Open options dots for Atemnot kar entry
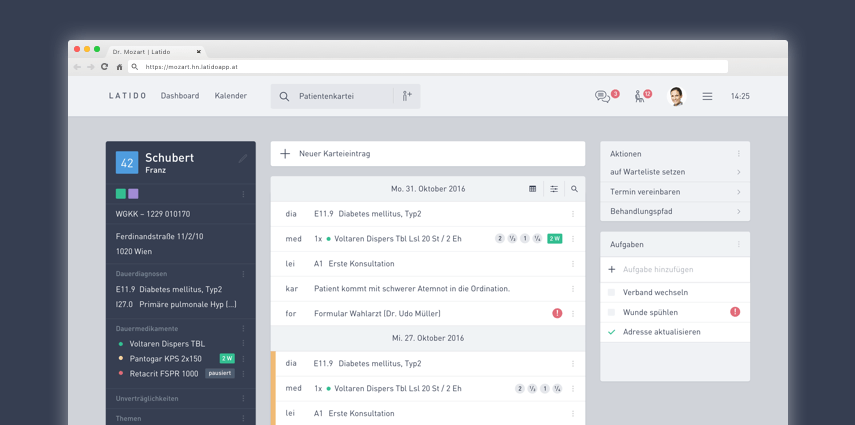Viewport: 855px width, 425px height. (x=573, y=289)
